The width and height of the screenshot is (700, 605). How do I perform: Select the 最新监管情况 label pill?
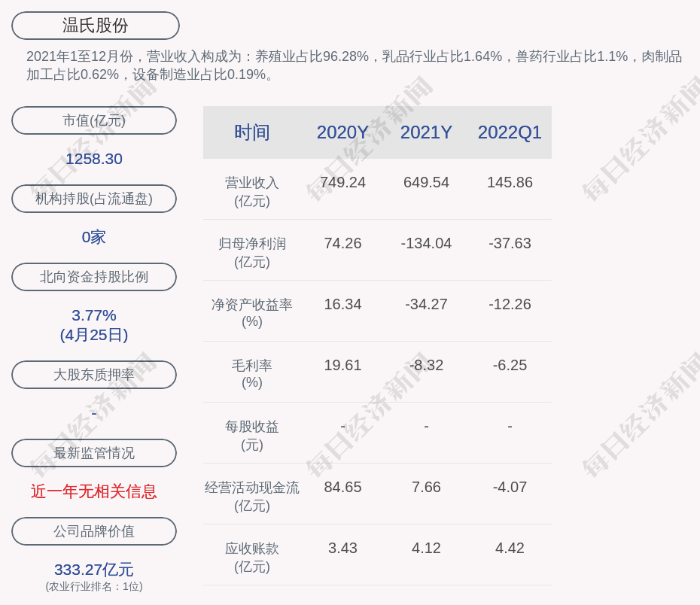pos(94,453)
